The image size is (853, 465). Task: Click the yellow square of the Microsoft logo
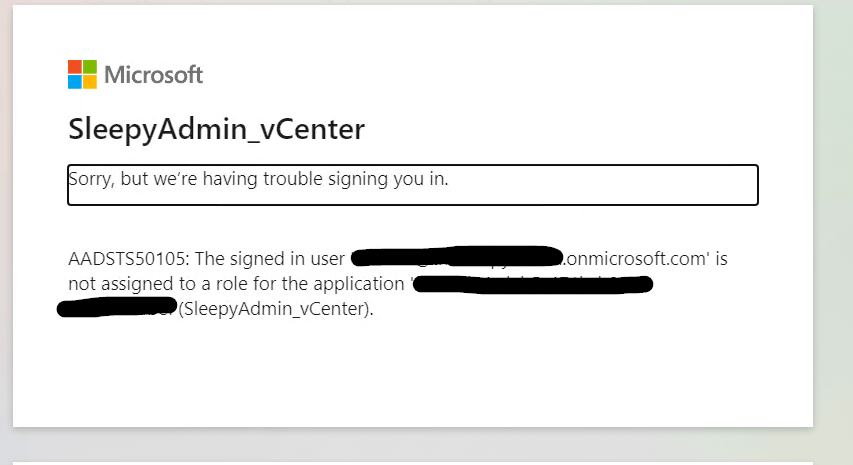[x=90, y=82]
